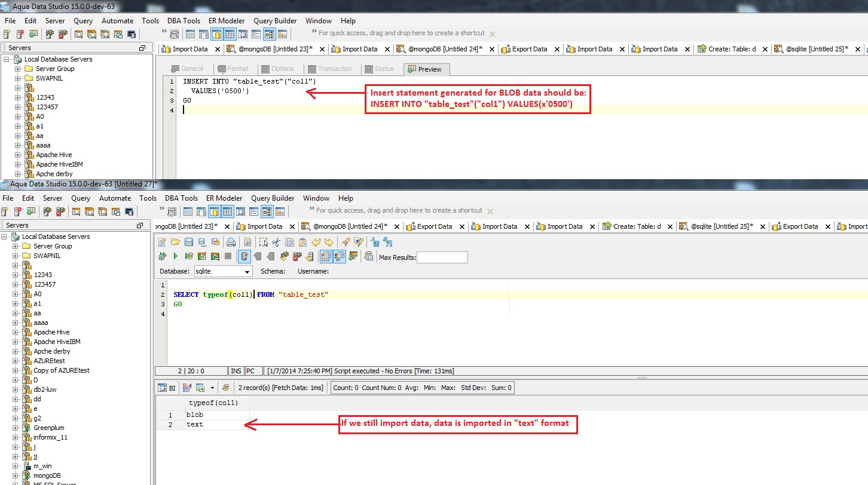Toggle the grid results mode button in editor toolbar
Viewport: 868px width, 485px height.
point(326,256)
